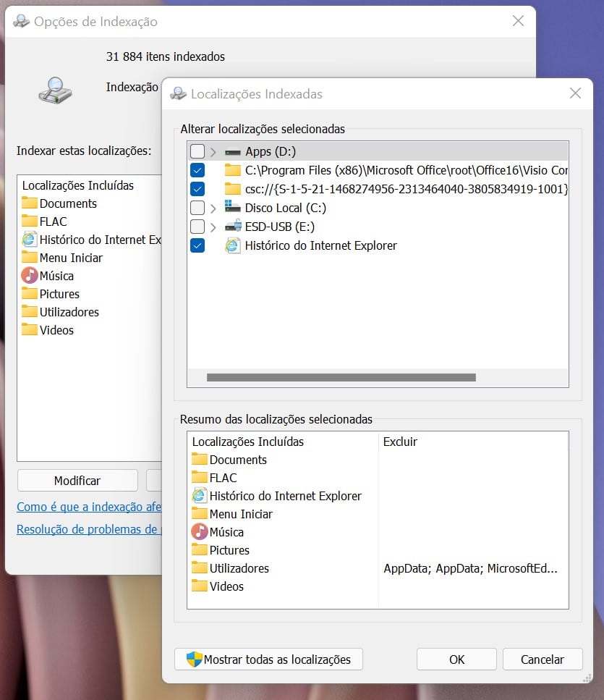Click the Disco Local (C:) drive icon
This screenshot has width=604, height=700.
coord(232,208)
